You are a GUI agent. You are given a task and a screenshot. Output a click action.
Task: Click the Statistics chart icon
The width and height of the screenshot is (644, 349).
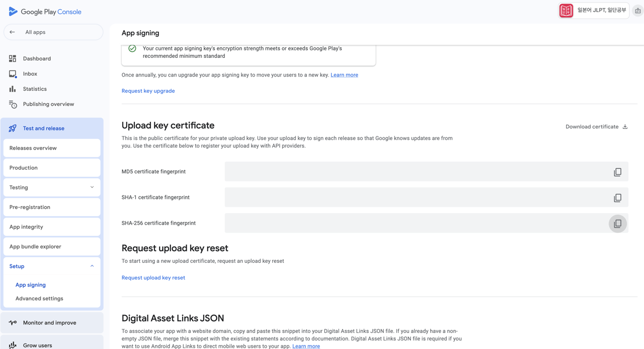pyautogui.click(x=12, y=89)
